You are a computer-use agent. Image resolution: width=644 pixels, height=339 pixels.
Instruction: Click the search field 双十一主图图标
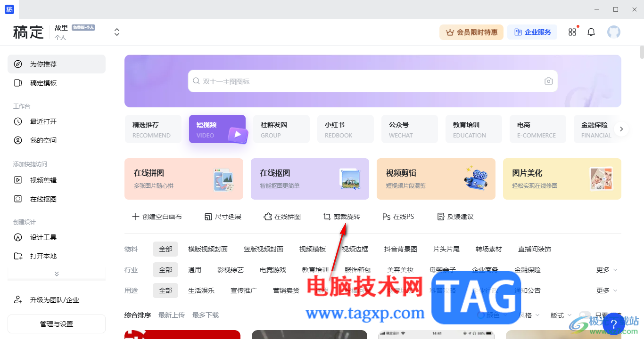tap(372, 81)
